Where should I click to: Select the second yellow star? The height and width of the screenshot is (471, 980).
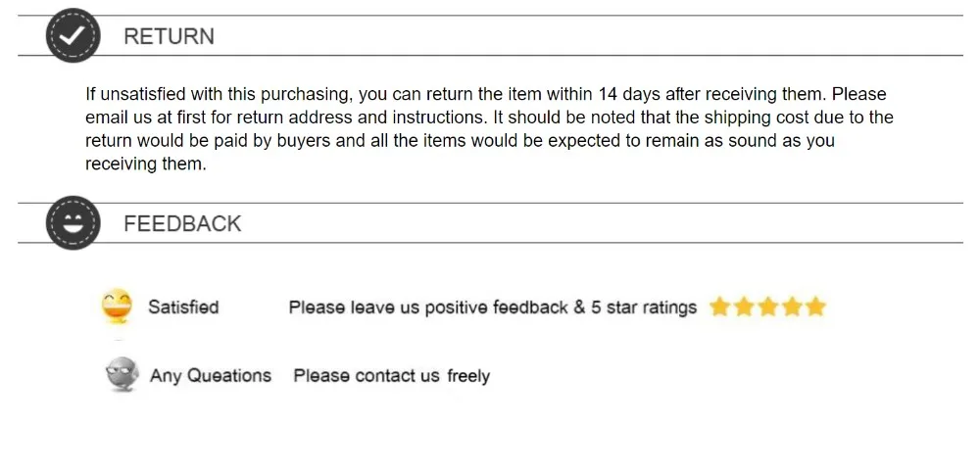click(x=744, y=306)
